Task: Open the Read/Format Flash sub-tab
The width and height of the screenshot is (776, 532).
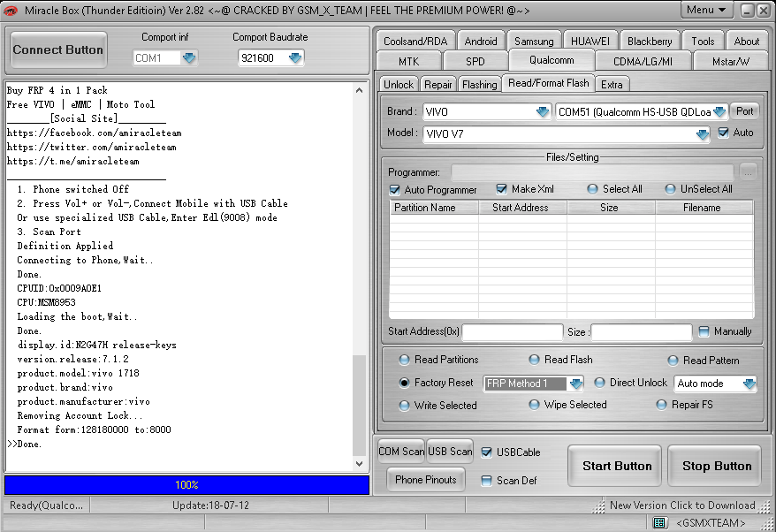Action: (548, 83)
